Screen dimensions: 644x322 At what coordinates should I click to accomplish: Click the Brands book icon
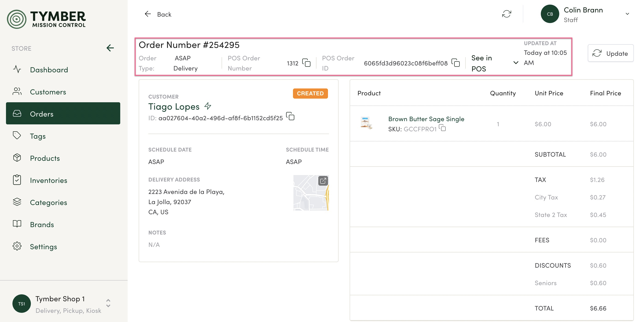click(x=17, y=224)
